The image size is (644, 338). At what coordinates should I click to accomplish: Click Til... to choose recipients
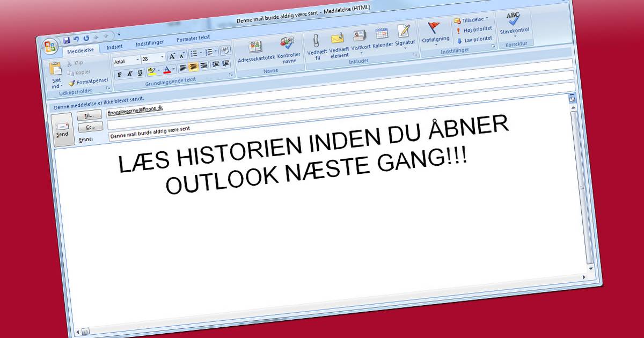click(x=89, y=114)
